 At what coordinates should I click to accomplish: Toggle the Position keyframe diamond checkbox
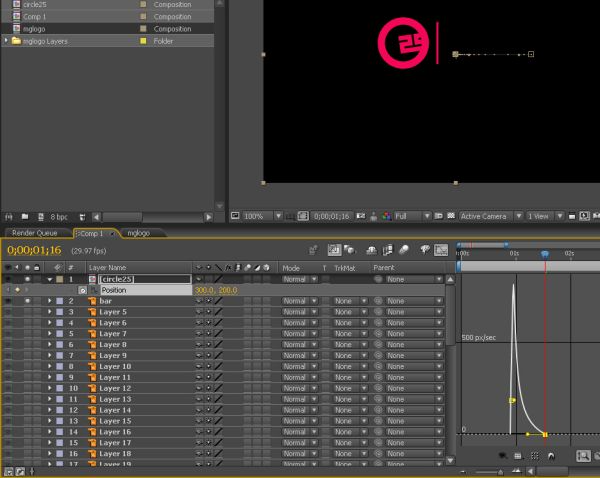point(17,290)
